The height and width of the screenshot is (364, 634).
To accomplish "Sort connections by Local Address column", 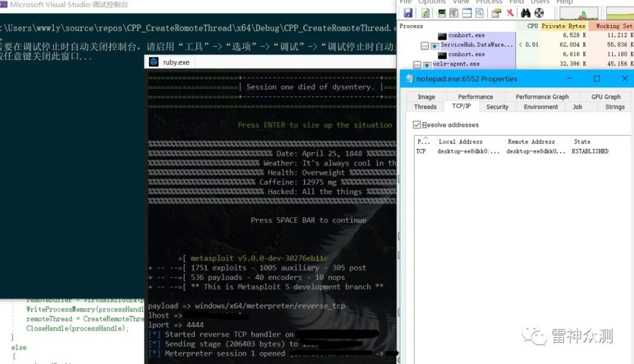I will tap(469, 141).
